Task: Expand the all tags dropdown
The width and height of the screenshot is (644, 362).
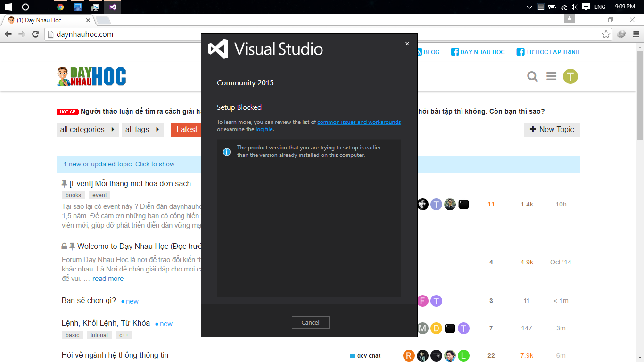Action: click(x=142, y=130)
